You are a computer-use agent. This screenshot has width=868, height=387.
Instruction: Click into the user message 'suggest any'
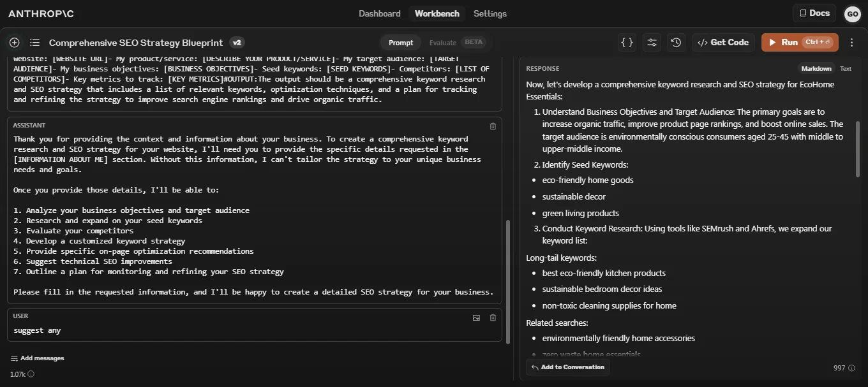point(37,330)
